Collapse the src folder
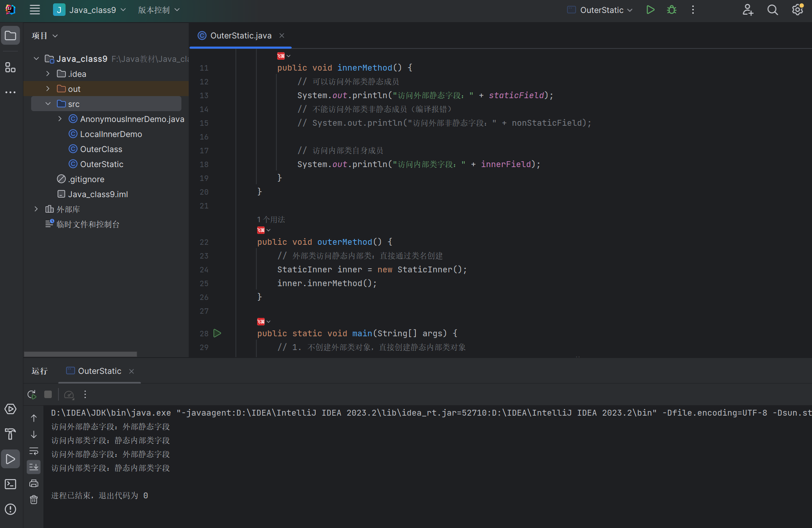 click(x=48, y=104)
